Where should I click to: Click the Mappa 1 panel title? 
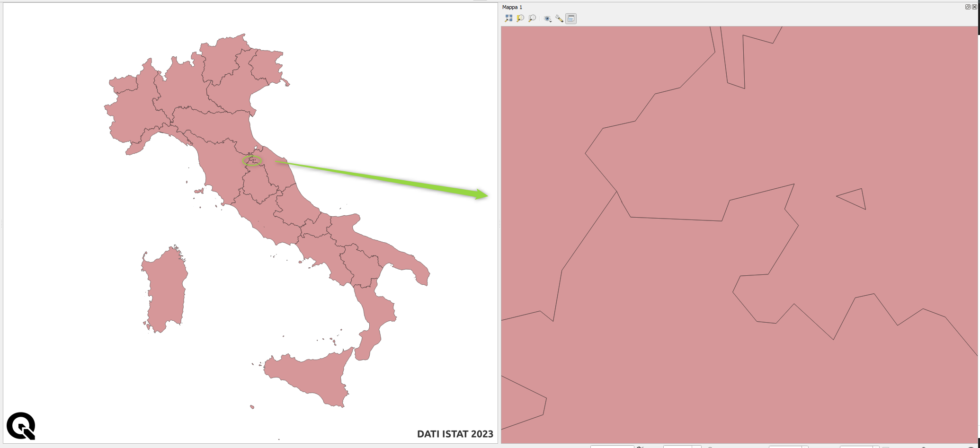512,7
